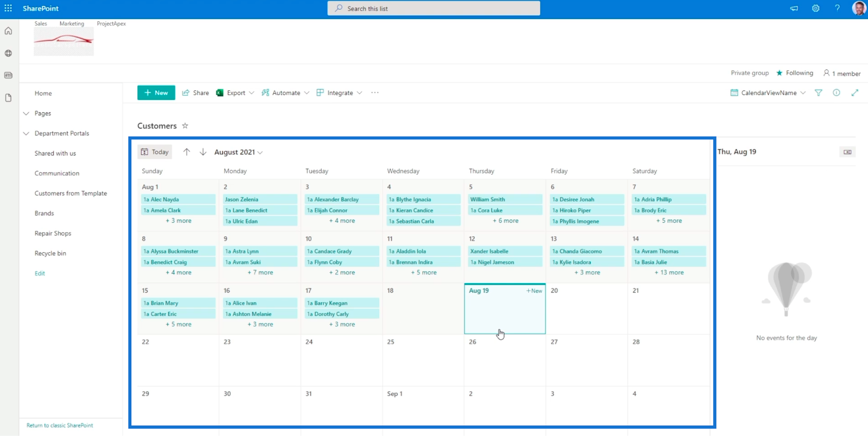Open the Sales hub link
The width and height of the screenshot is (868, 436).
pos(41,23)
